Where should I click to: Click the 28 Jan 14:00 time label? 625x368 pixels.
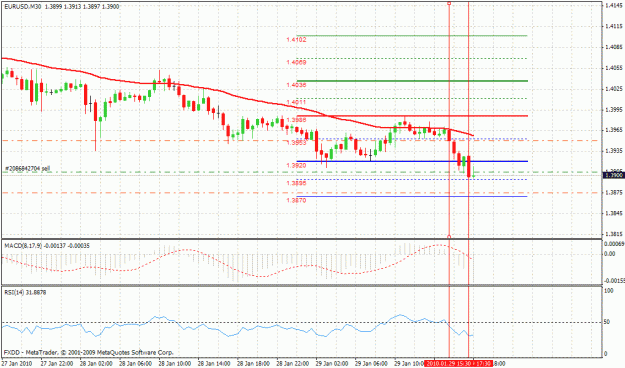pyautogui.click(x=214, y=364)
